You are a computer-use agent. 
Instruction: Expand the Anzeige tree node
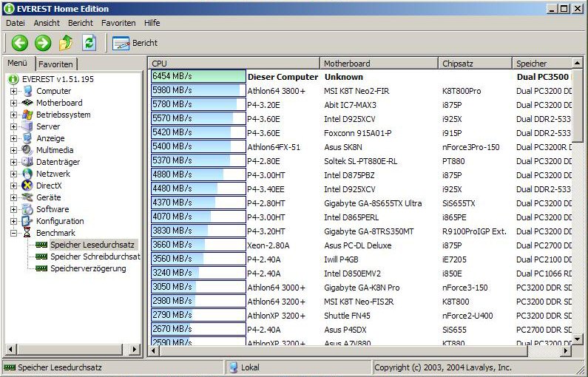pos(13,138)
